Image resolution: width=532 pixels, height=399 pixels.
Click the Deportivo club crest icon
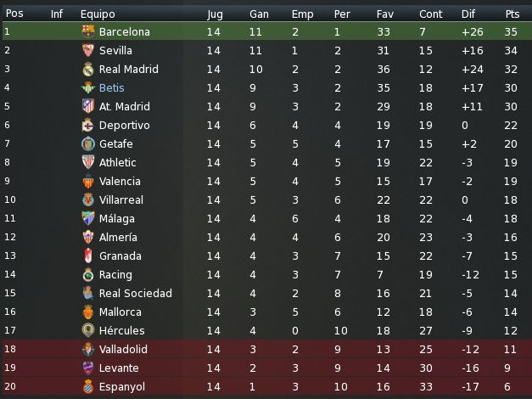coord(88,125)
